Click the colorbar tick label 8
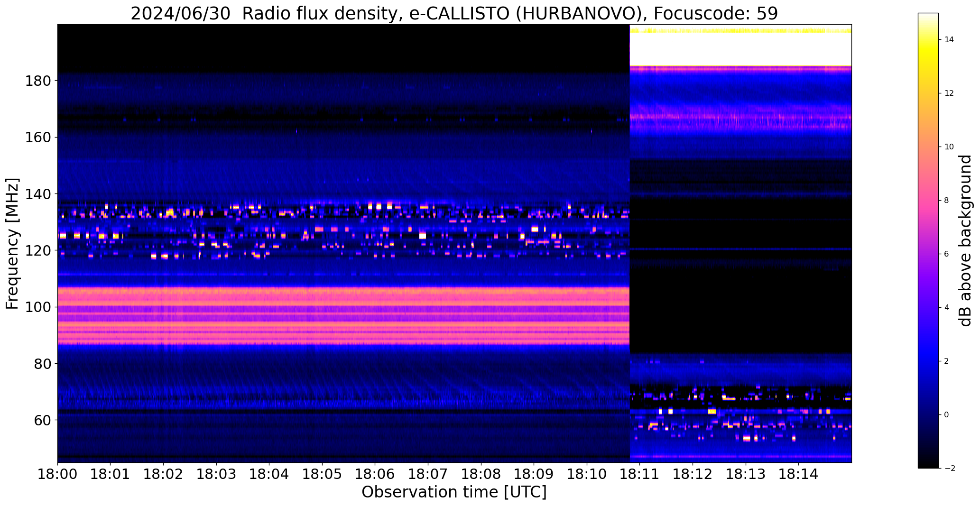Viewport: 980px width, 506px height. [947, 201]
